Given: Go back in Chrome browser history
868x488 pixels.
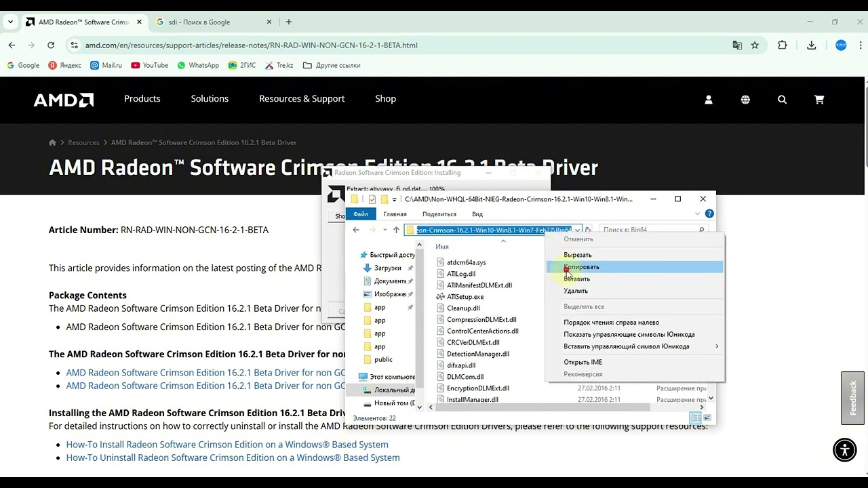Looking at the screenshot, I should [x=12, y=45].
